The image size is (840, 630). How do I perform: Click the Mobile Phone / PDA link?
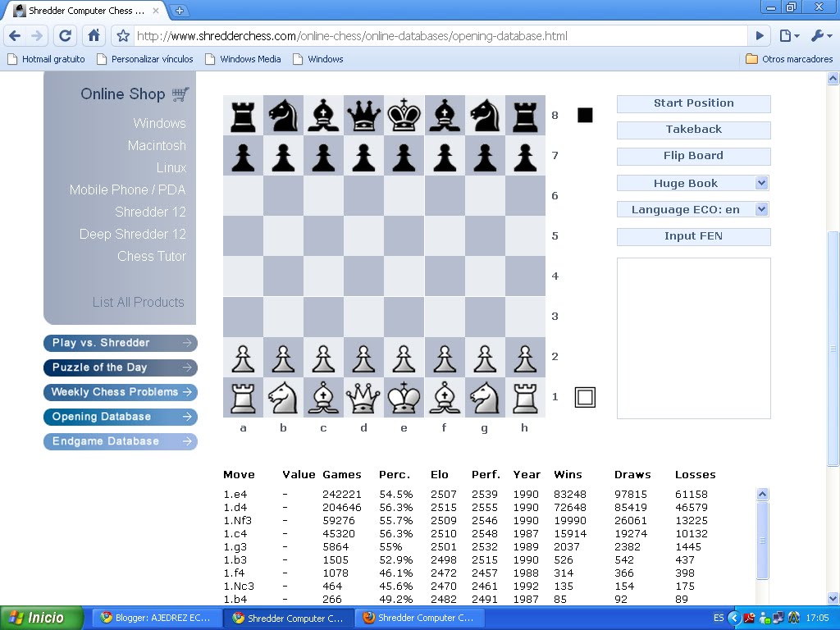click(x=127, y=189)
